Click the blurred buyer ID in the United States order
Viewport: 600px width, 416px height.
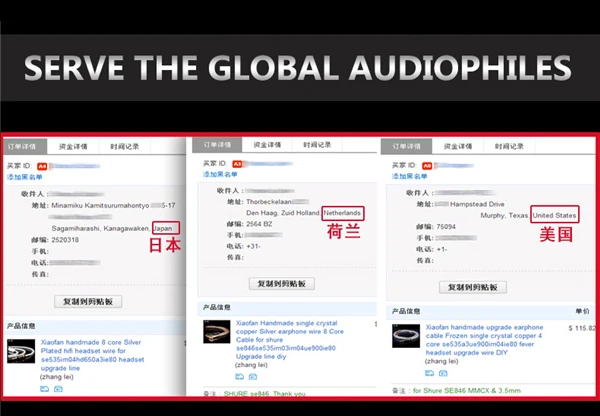click(x=454, y=166)
